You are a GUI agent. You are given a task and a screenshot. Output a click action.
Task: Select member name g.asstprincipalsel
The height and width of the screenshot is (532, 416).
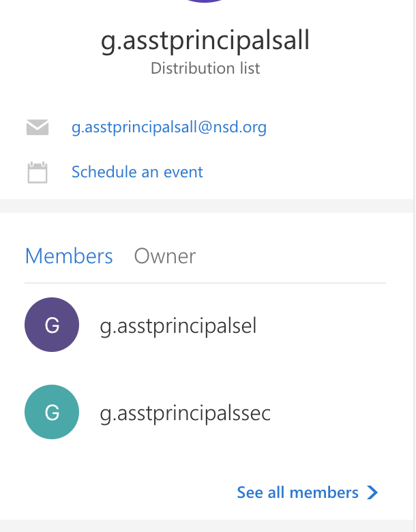(x=178, y=326)
